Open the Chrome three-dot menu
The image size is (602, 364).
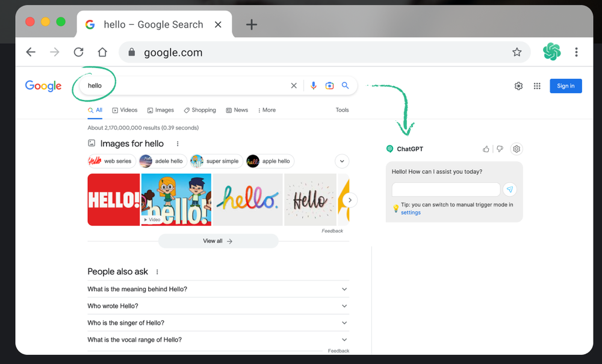[576, 52]
